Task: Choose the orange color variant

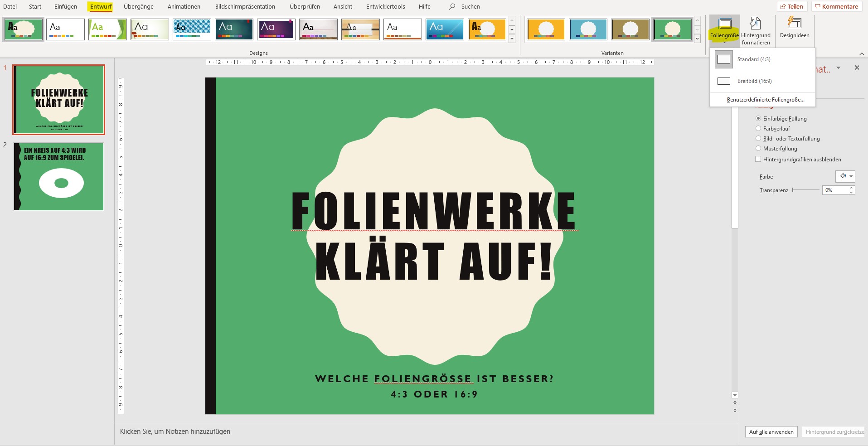Action: (x=546, y=29)
